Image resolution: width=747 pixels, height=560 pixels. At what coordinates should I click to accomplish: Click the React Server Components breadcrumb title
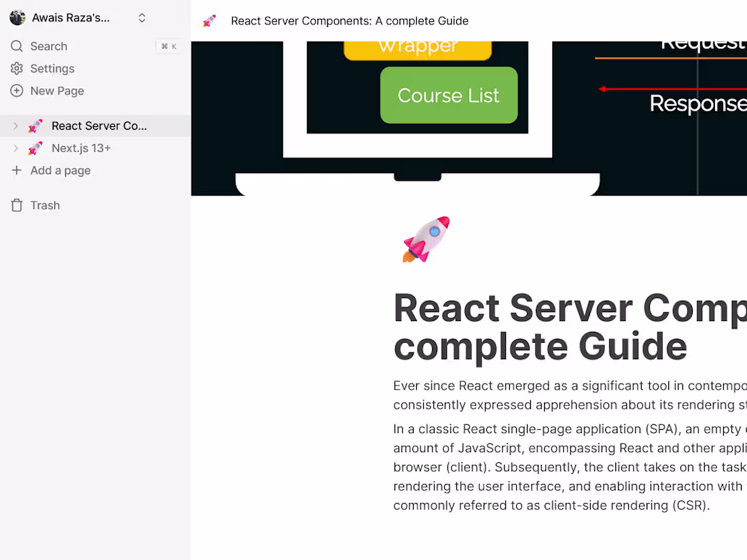(350, 21)
